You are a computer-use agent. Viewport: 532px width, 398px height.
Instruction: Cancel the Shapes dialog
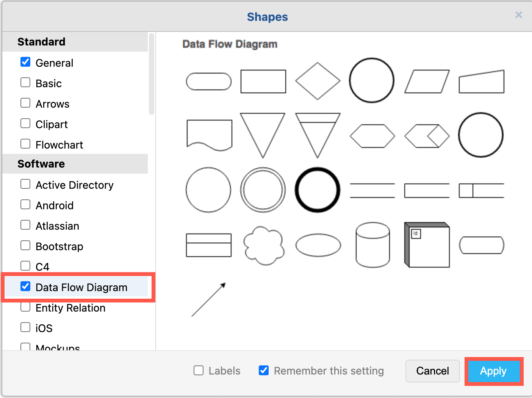(432, 371)
